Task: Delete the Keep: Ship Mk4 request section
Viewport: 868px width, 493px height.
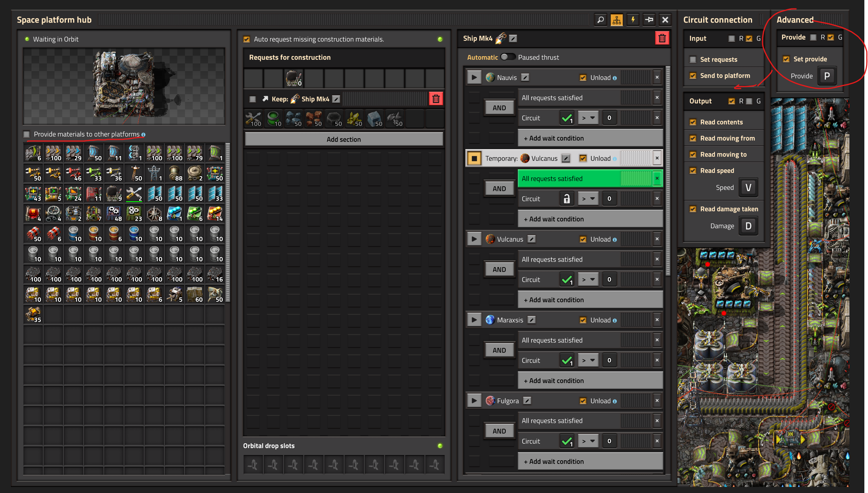Action: click(436, 99)
